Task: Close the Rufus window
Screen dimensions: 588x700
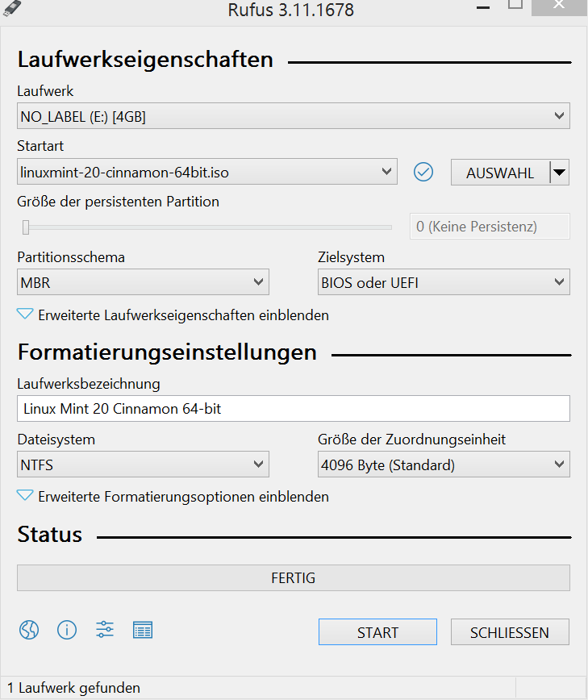Action: click(559, 6)
